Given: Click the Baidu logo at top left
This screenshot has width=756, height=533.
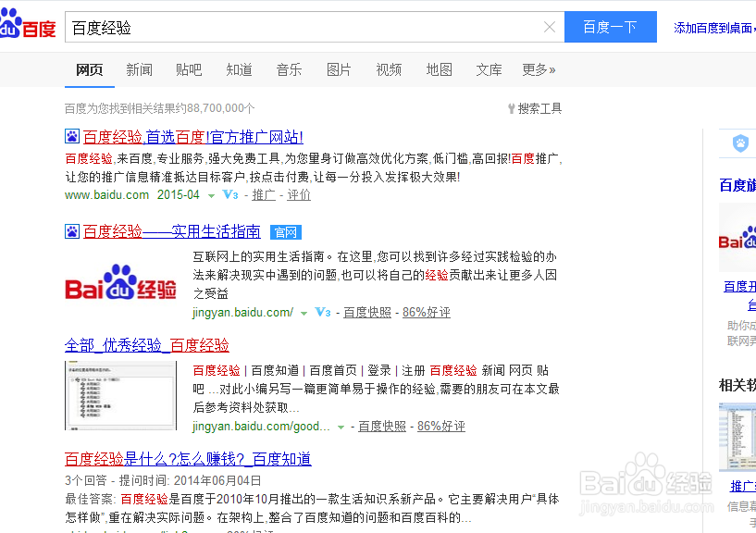Looking at the screenshot, I should pyautogui.click(x=28, y=24).
